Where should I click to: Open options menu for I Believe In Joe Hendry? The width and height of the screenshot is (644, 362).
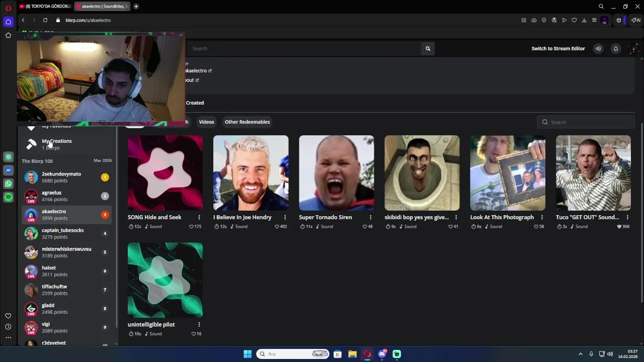click(285, 217)
